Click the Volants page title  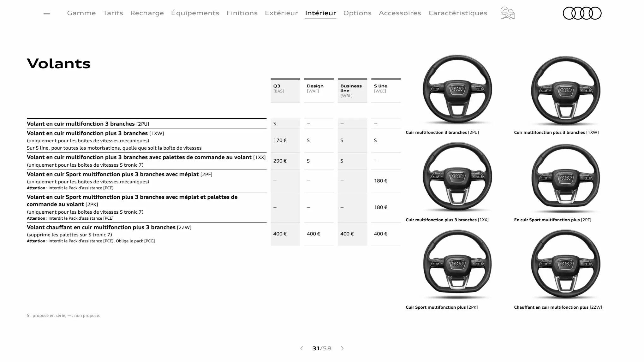point(59,63)
